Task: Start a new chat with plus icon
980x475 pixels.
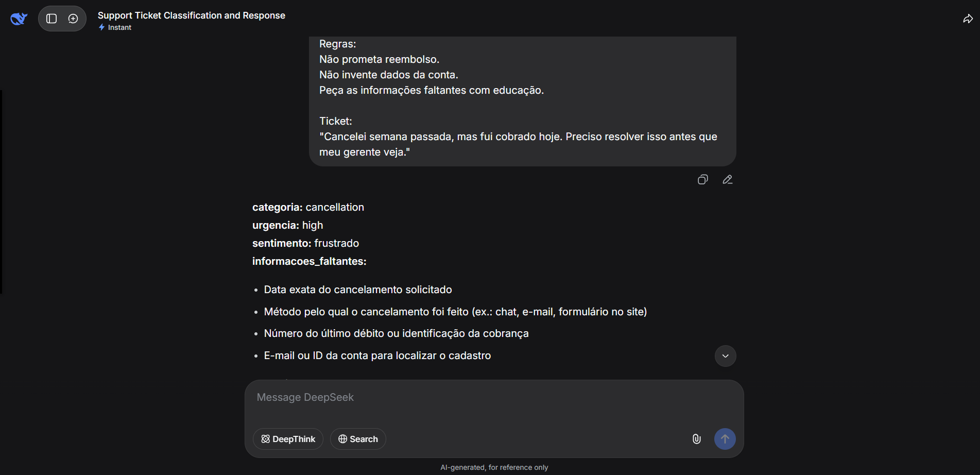Action: [x=73, y=19]
